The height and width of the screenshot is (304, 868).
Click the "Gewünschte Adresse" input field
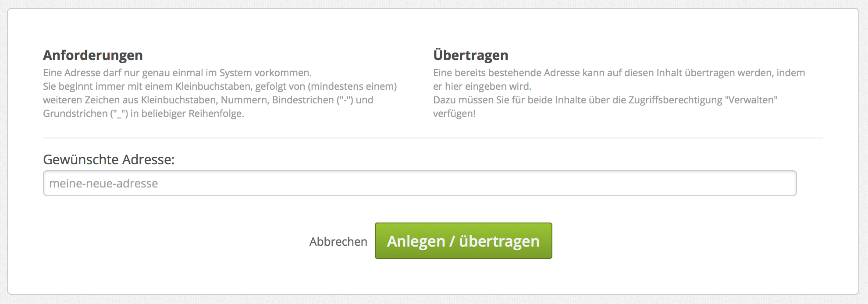[x=420, y=183]
